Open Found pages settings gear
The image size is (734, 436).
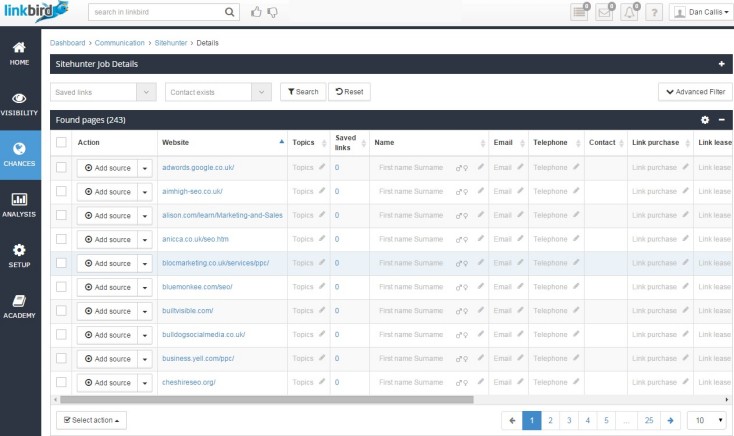(x=705, y=120)
